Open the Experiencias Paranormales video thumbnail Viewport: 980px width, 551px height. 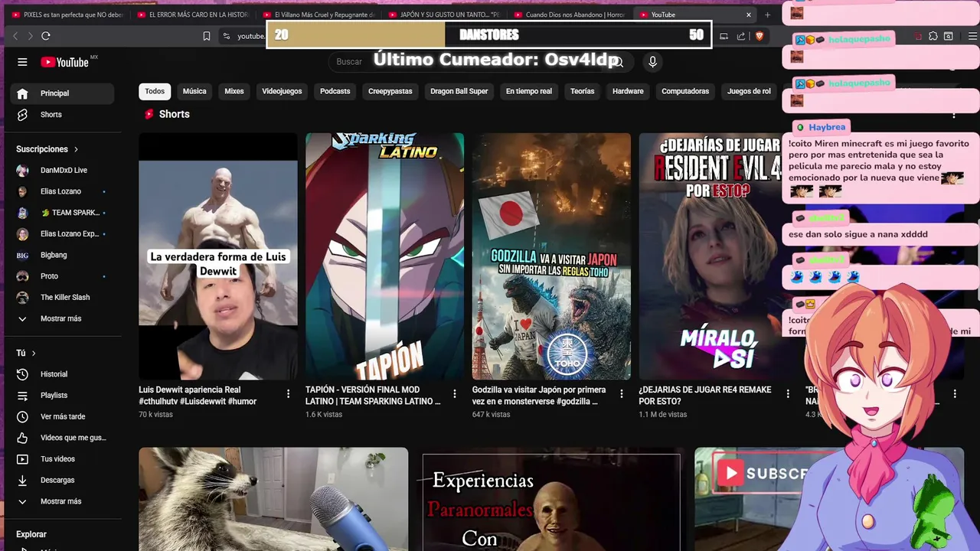[x=551, y=499]
